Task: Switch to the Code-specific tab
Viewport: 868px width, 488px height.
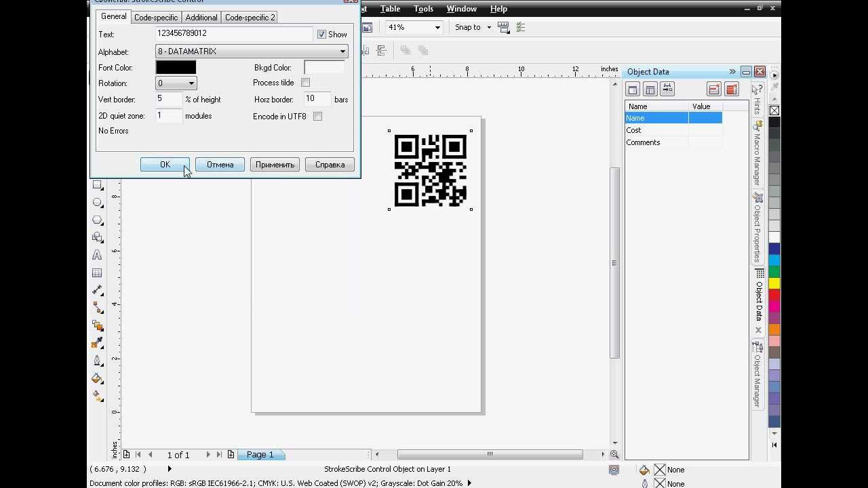Action: [x=156, y=18]
